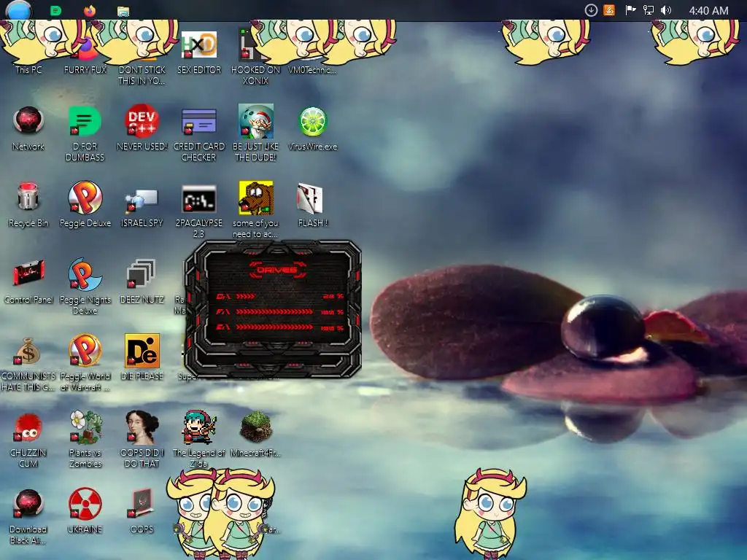Open Action Center flag tray icon
This screenshot has height=560, width=747.
click(630, 10)
